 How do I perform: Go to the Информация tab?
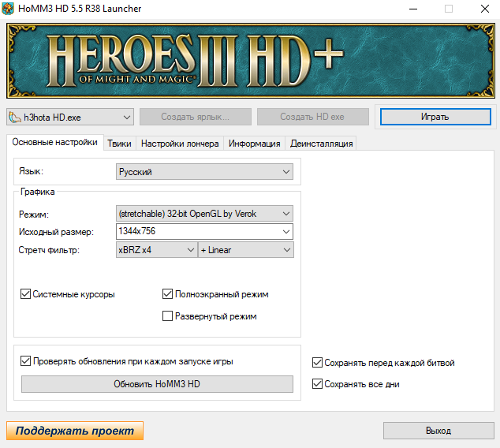(x=254, y=144)
